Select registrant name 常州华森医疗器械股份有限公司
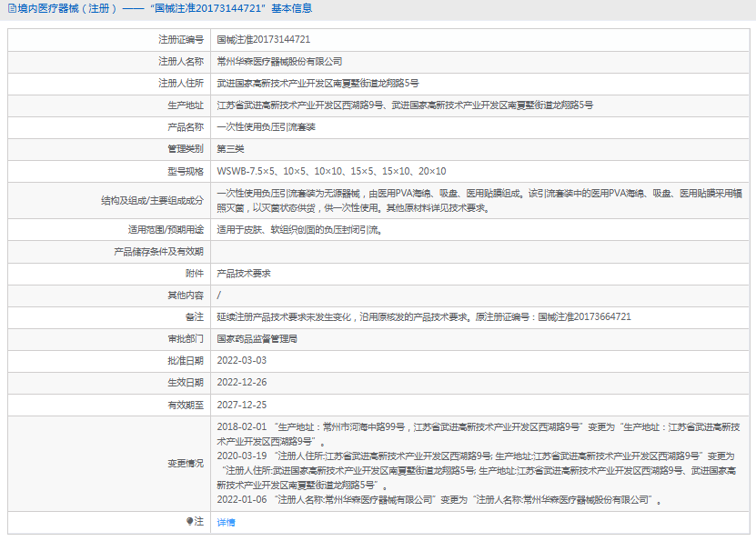 pos(279,62)
